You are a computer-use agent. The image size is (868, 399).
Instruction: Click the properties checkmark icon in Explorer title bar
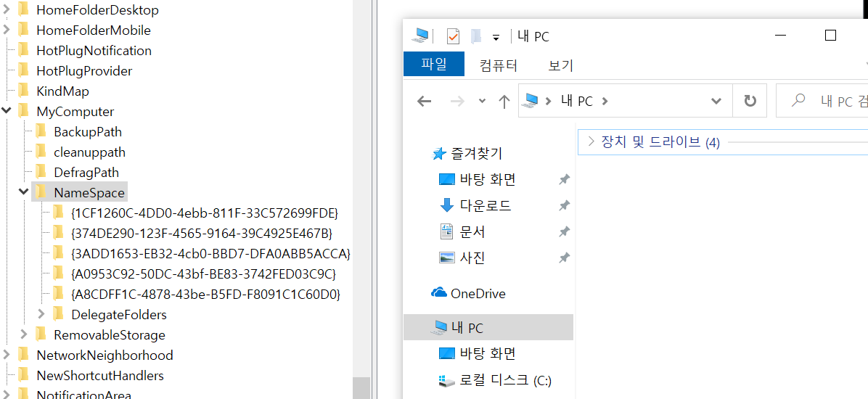[x=453, y=36]
